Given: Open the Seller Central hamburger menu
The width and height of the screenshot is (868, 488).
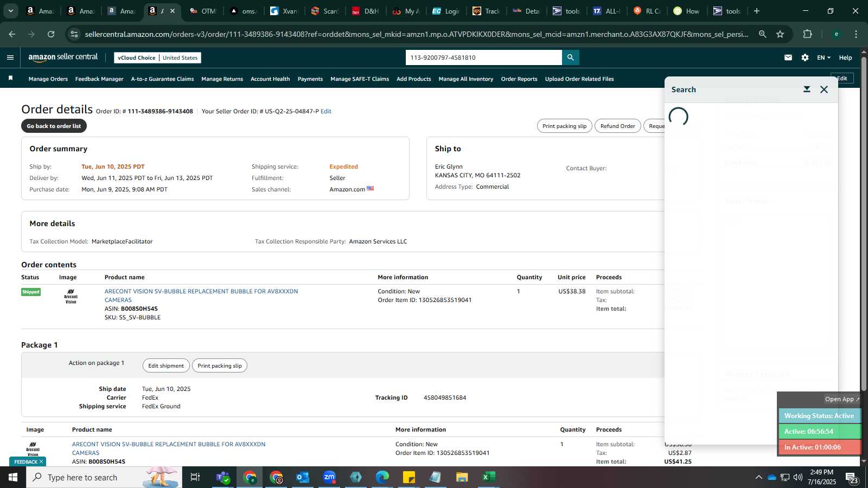Looking at the screenshot, I should tap(10, 57).
